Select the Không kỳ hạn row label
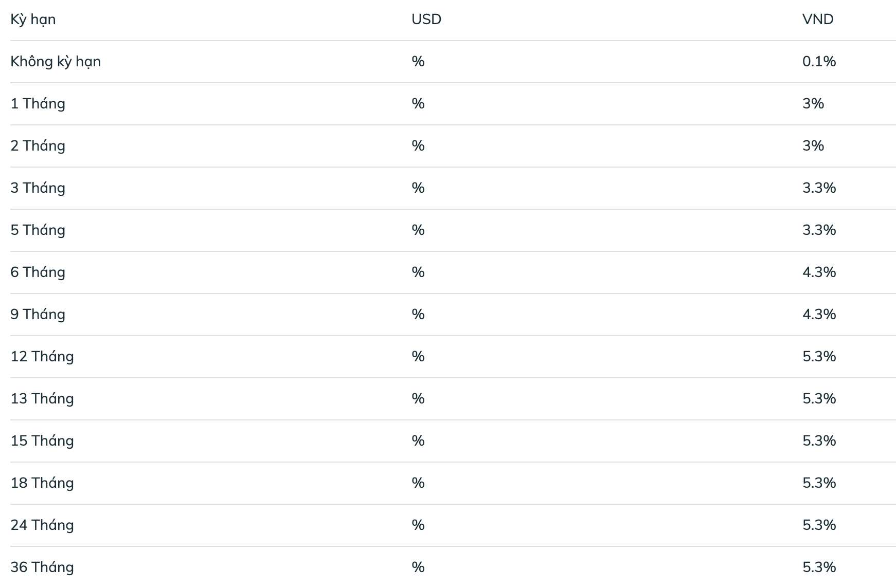 pyautogui.click(x=56, y=62)
